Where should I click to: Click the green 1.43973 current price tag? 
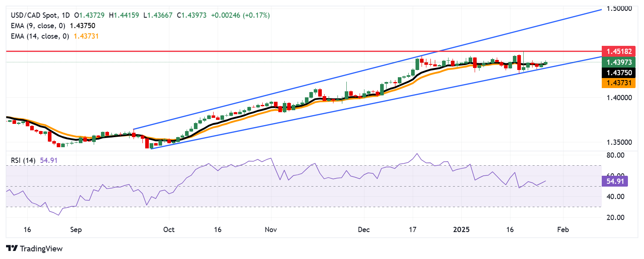pos(619,62)
